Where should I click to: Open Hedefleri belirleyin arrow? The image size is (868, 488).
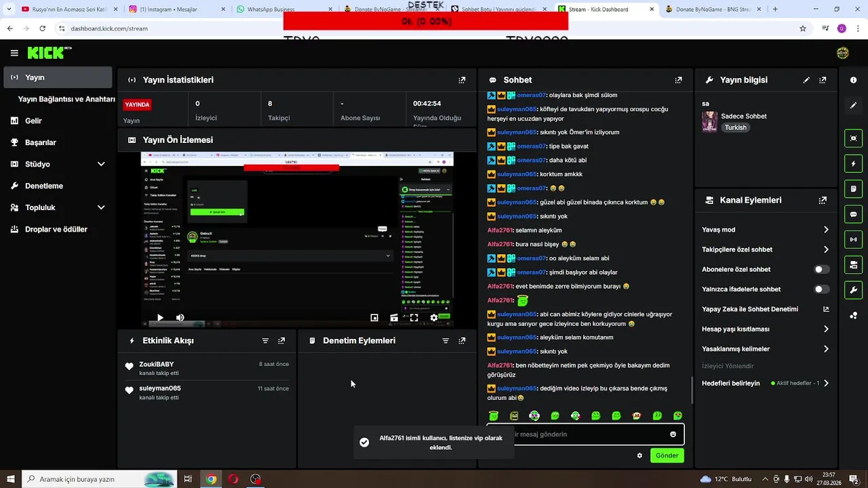pyautogui.click(x=826, y=383)
